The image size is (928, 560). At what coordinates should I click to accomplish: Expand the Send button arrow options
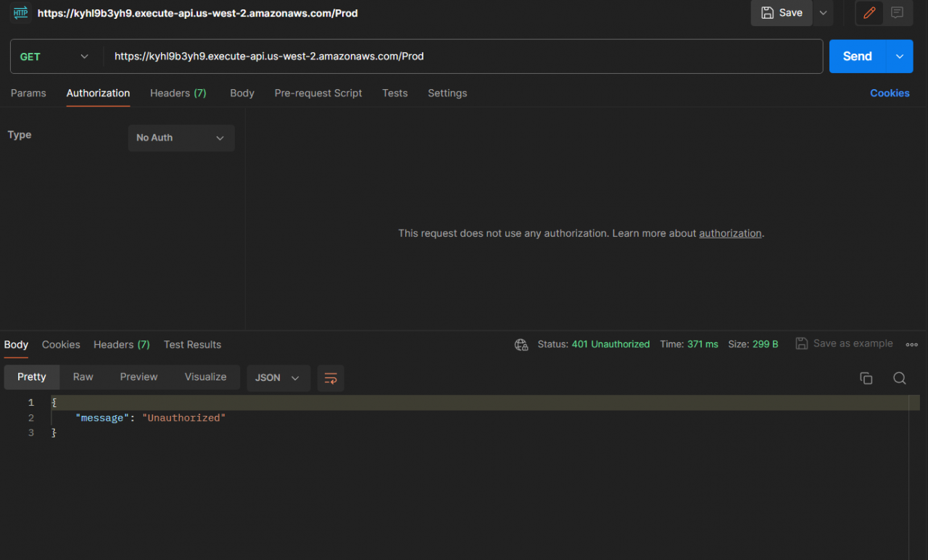coord(900,57)
